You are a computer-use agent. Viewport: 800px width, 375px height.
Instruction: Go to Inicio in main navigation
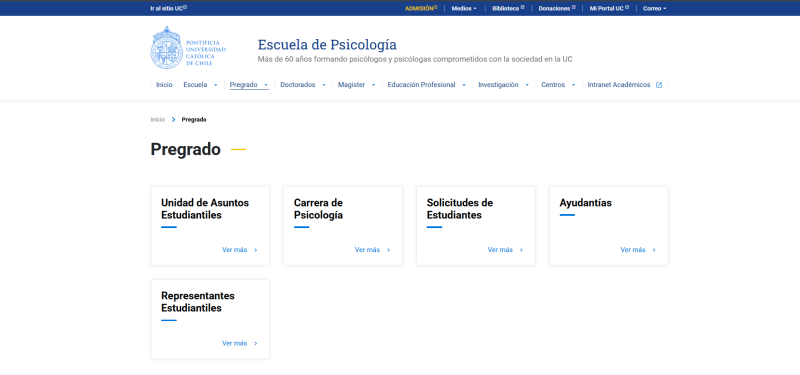[164, 85]
